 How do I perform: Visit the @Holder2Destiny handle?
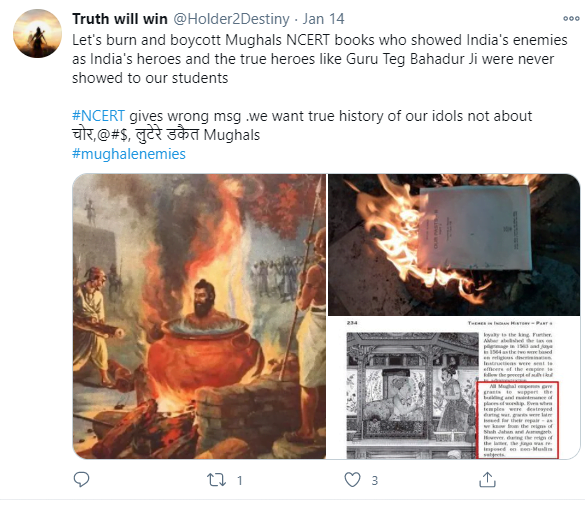(x=231, y=19)
